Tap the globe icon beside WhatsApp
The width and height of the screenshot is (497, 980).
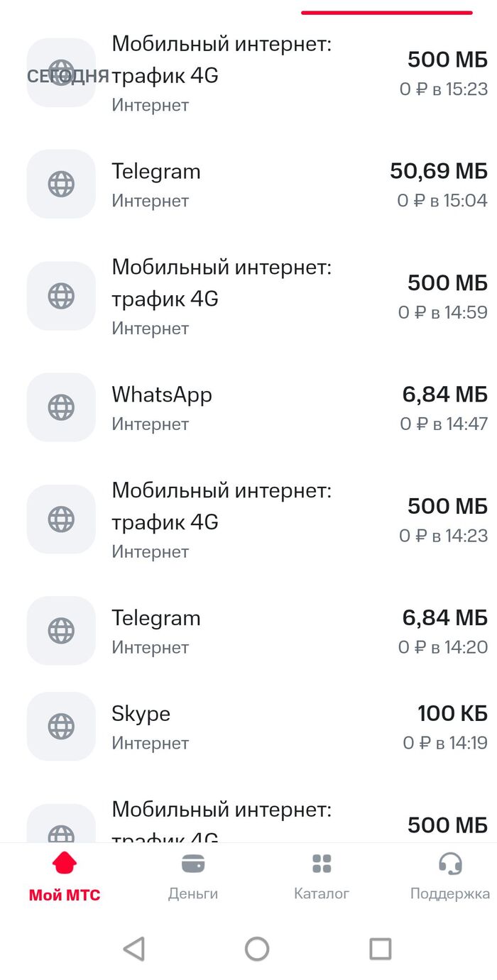(61, 407)
